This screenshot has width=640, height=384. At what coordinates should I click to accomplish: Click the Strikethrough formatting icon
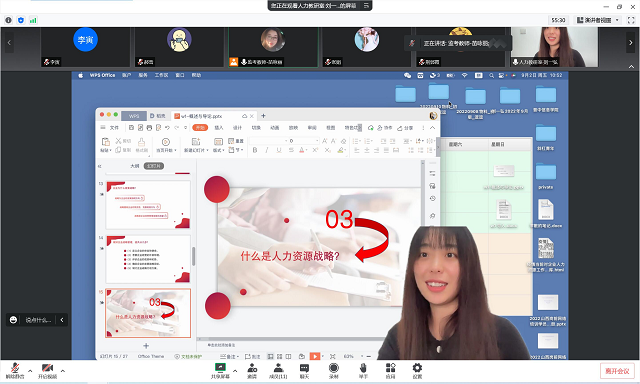click(x=291, y=150)
